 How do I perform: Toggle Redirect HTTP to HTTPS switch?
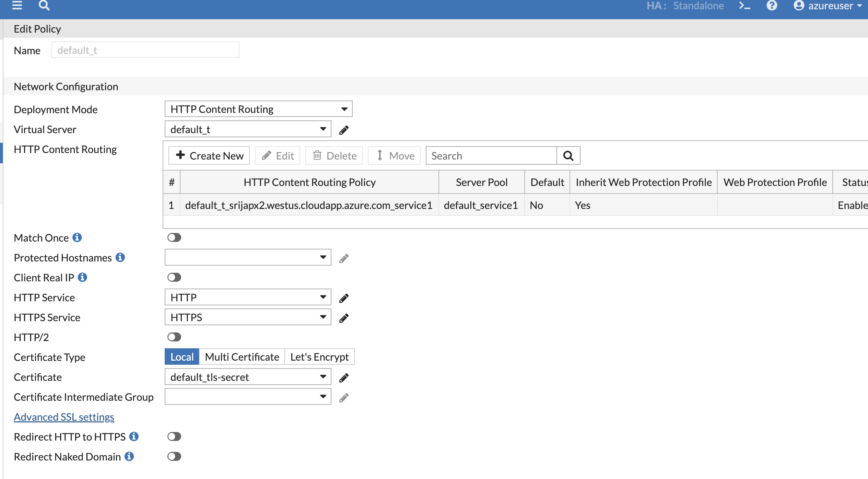(x=174, y=436)
